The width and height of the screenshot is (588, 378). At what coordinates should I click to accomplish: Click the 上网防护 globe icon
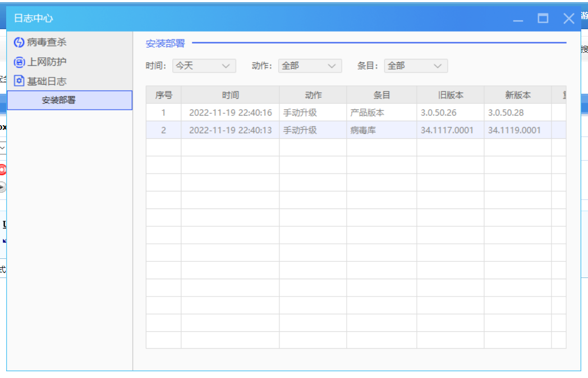pos(19,62)
